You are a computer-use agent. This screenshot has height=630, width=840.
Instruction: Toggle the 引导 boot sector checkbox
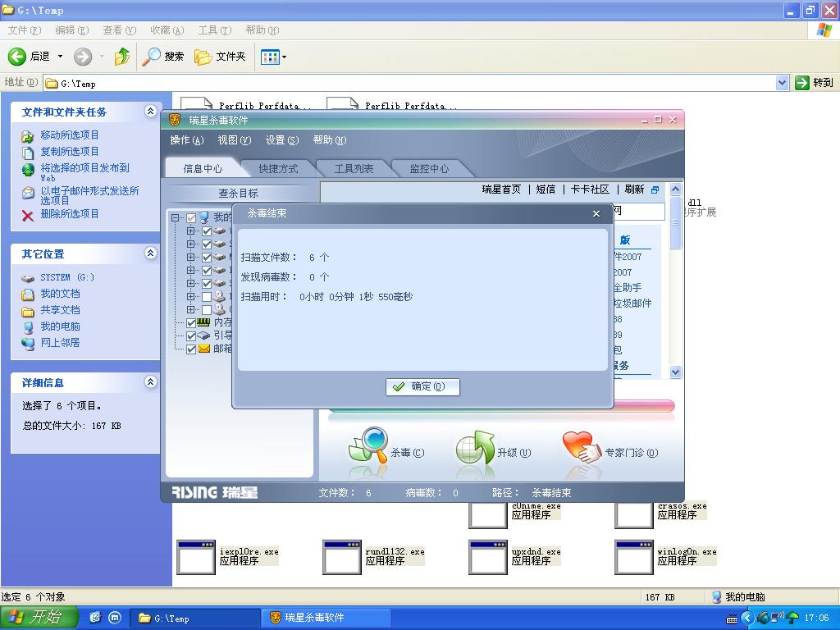191,336
